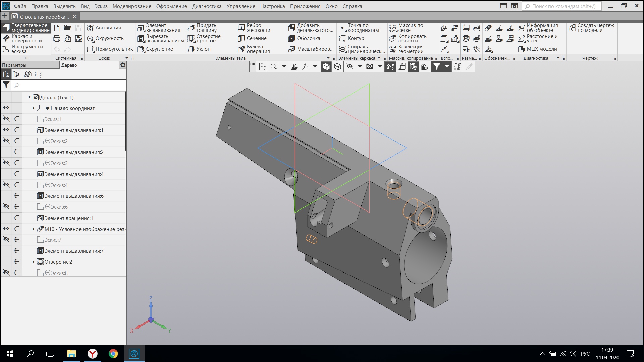644x362 pixels.
Task: Expand the M10 thread tree node
Action: pyautogui.click(x=34, y=229)
